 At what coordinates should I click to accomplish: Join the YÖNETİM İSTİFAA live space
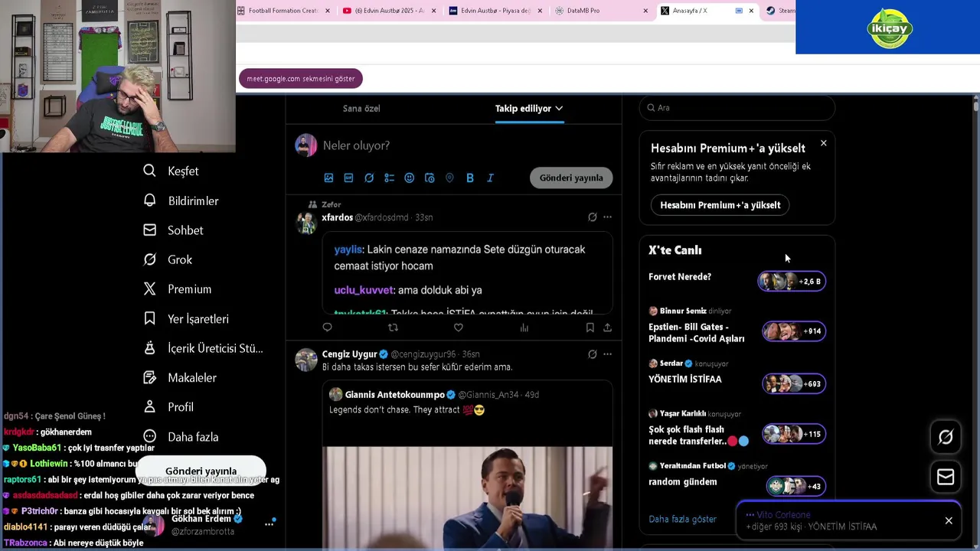(737, 378)
